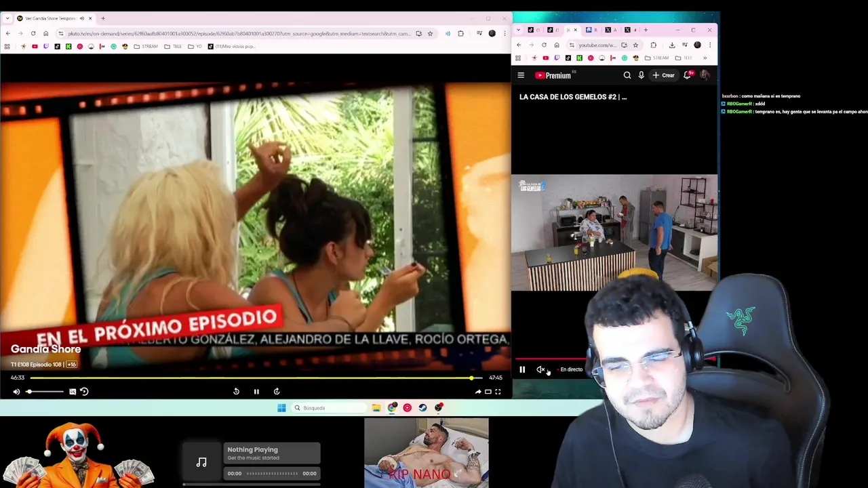Click the Nothing Playing music widget
Image resolution: width=868 pixels, height=488 pixels.
[252, 462]
